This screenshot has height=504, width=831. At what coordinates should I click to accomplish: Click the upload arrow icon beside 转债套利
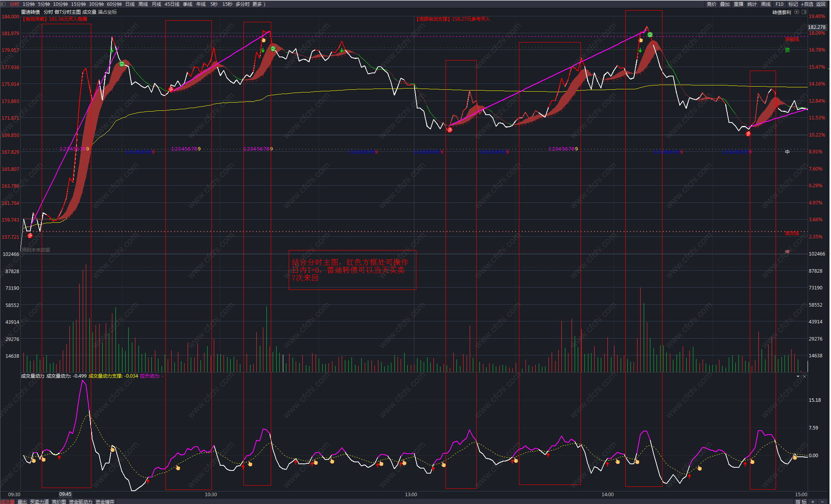point(797,12)
